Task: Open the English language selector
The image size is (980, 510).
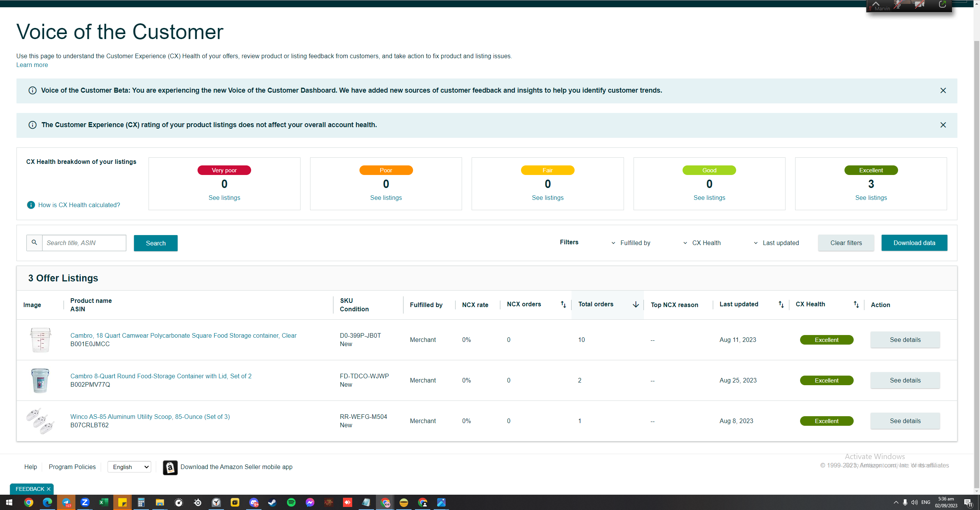Action: [129, 467]
